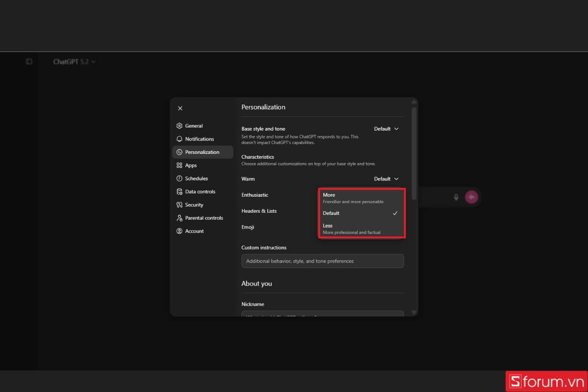588x392 pixels.
Task: Open the ChatGPT 5.2 model selector
Action: tap(74, 62)
